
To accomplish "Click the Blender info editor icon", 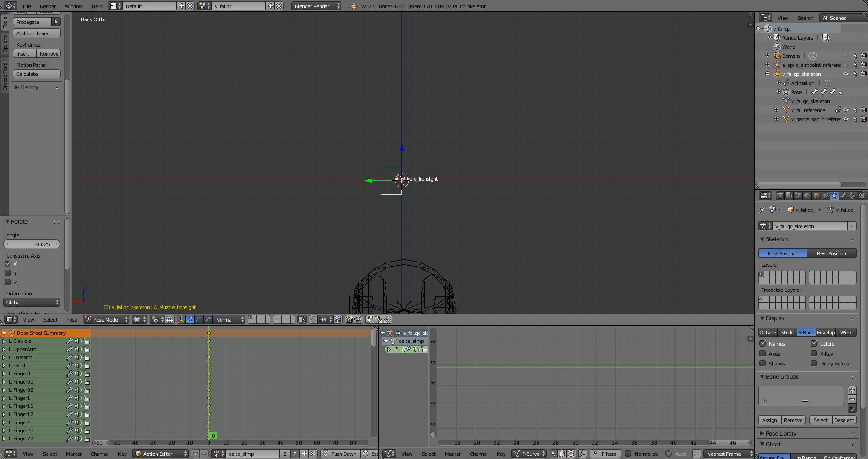I will tap(11, 6).
